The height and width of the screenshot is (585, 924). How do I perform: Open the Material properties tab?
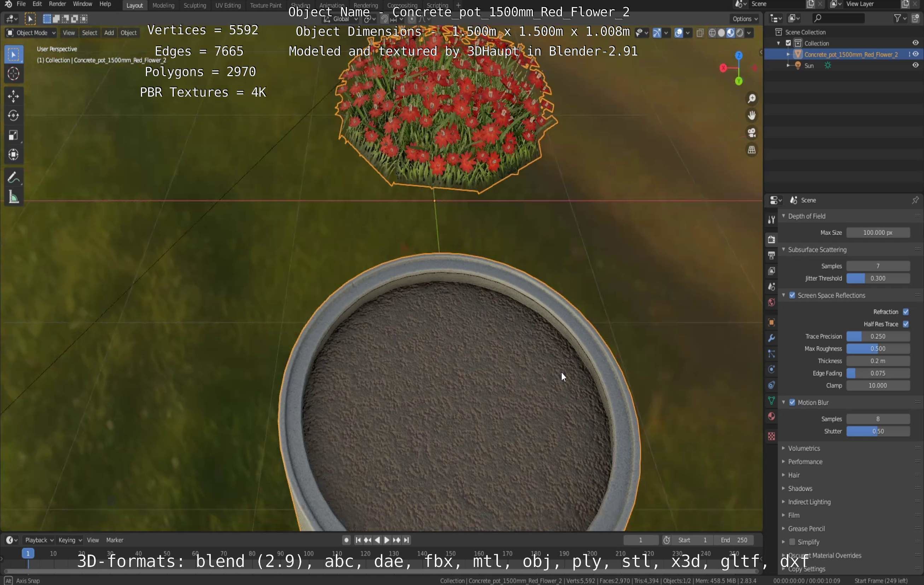pyautogui.click(x=771, y=417)
